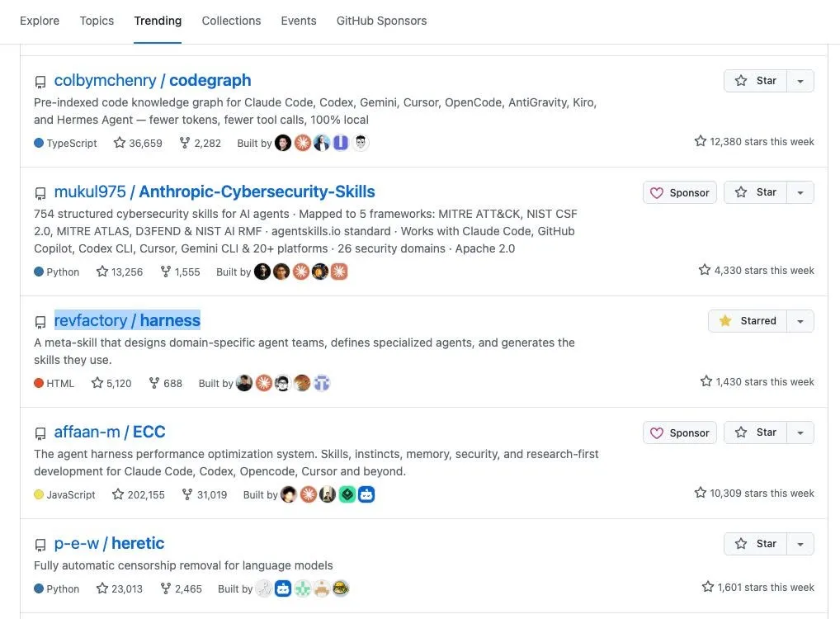View harness's 5,120 stargazers

[x=111, y=383]
